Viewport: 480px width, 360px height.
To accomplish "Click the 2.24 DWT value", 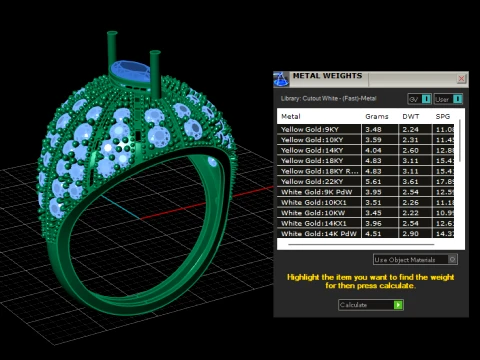I will pos(410,129).
